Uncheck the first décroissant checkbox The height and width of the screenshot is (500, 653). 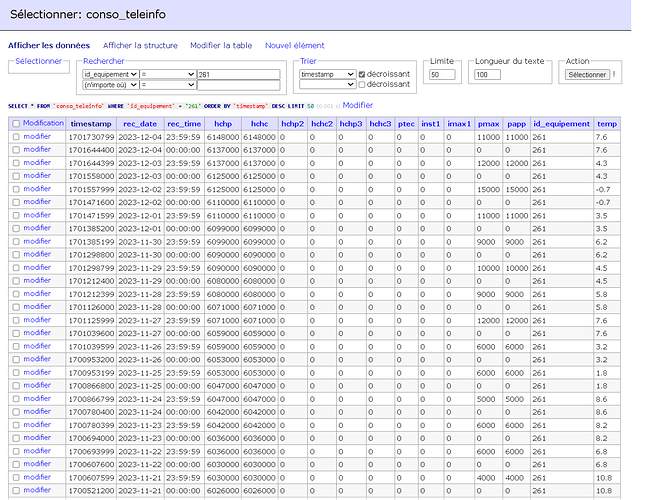click(x=362, y=74)
